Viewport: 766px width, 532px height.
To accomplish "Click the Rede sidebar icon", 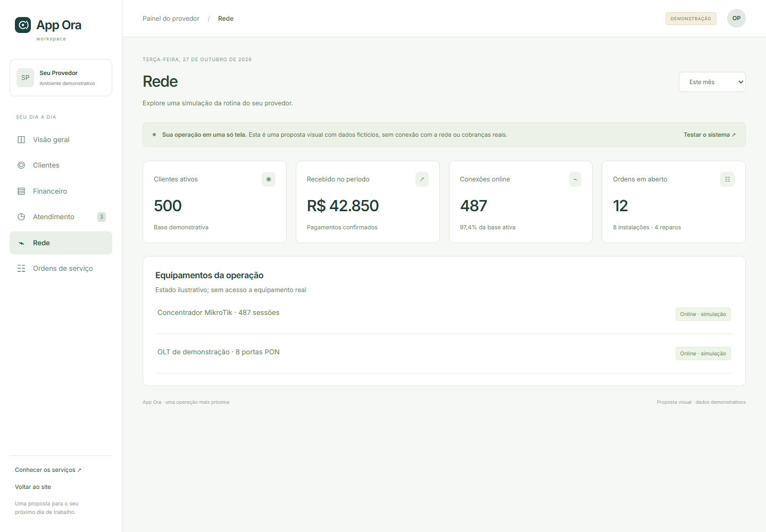I will [x=21, y=243].
